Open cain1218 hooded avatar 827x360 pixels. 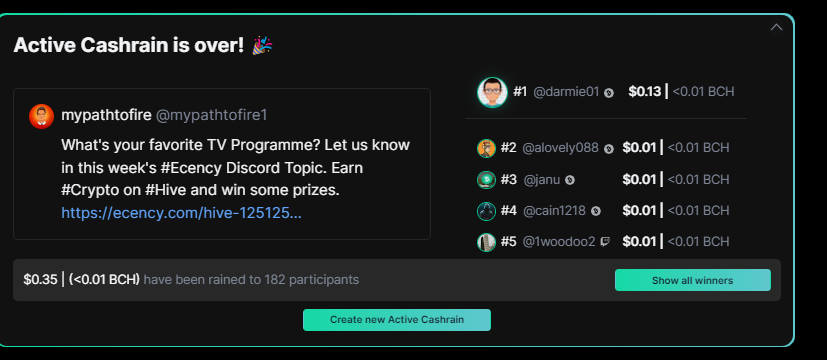click(486, 211)
